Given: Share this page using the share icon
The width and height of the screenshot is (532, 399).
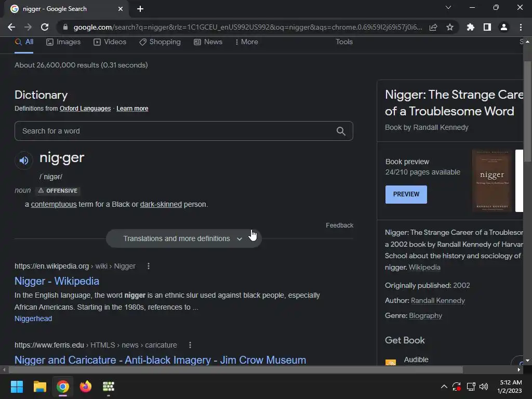Looking at the screenshot, I should (433, 27).
